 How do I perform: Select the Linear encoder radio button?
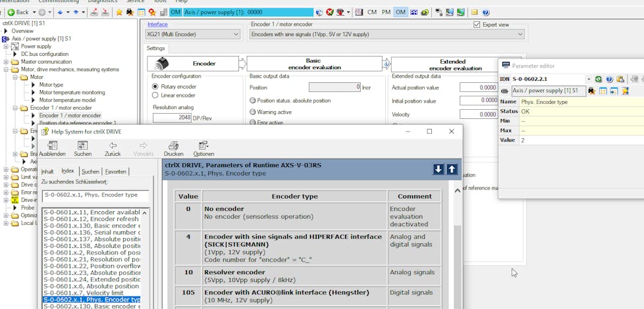[x=155, y=95]
